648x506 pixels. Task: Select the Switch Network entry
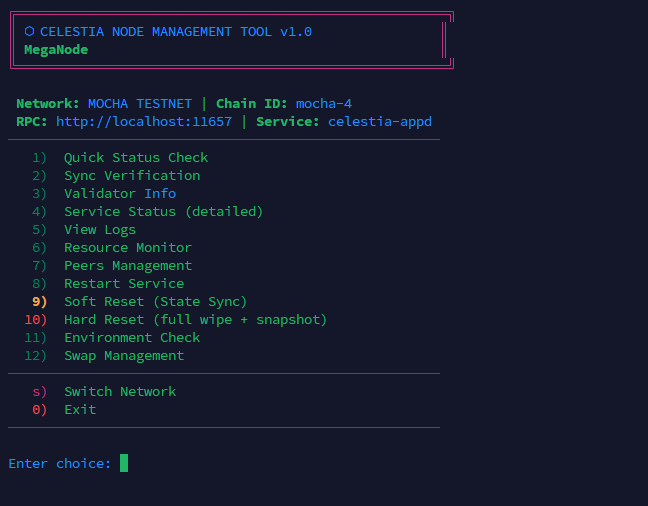pos(104,392)
